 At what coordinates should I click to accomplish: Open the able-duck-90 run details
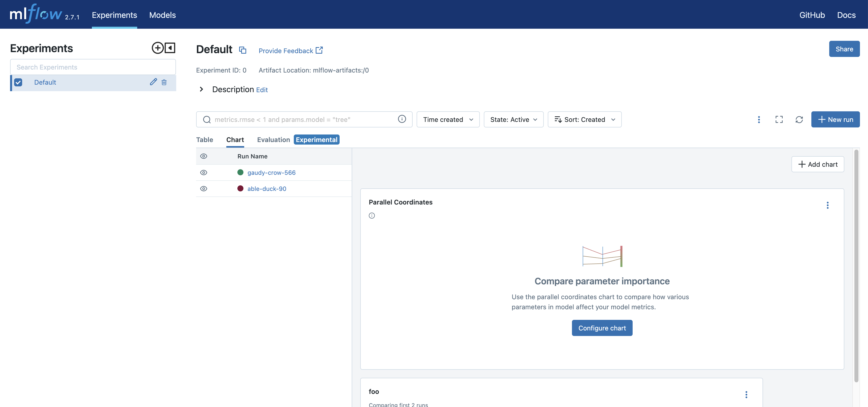(266, 188)
